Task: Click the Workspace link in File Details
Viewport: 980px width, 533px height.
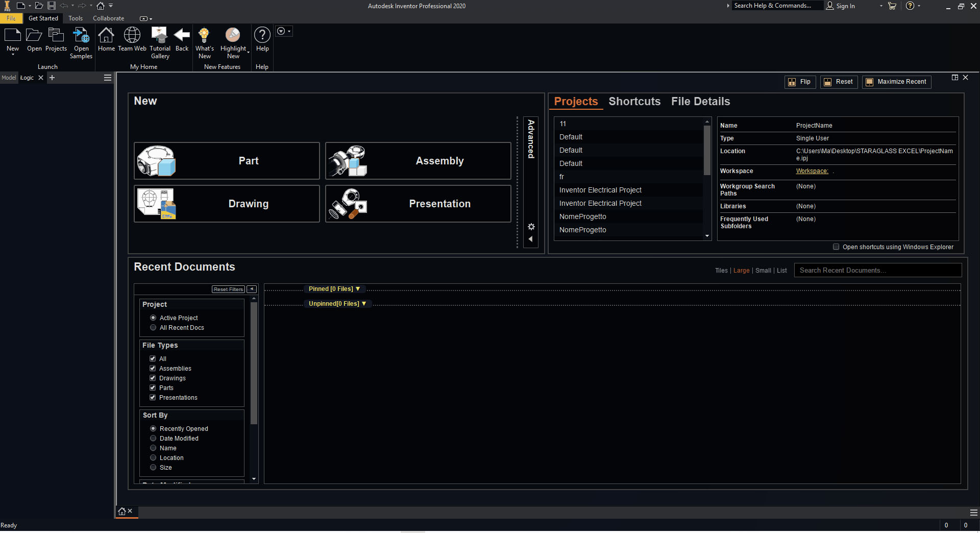Action: point(812,171)
